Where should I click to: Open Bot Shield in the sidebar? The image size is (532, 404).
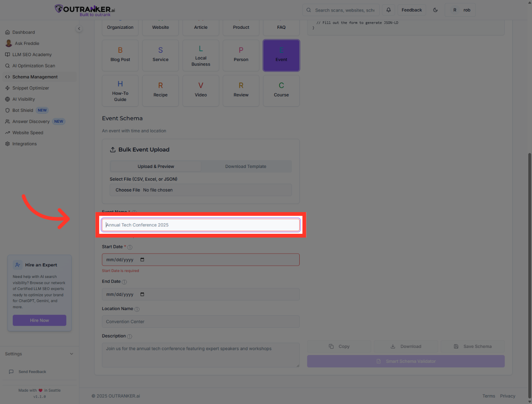point(23,110)
